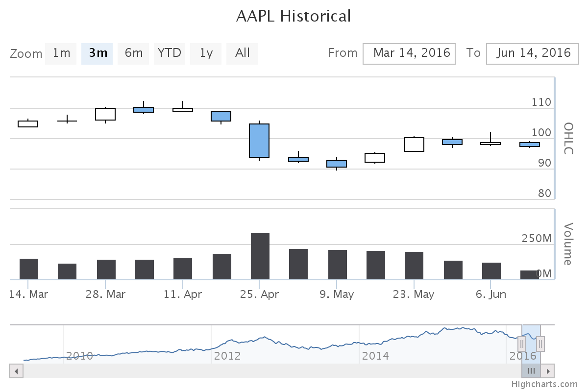The height and width of the screenshot is (392, 588).
Task: Switch zoom to 6m
Action: [x=133, y=53]
